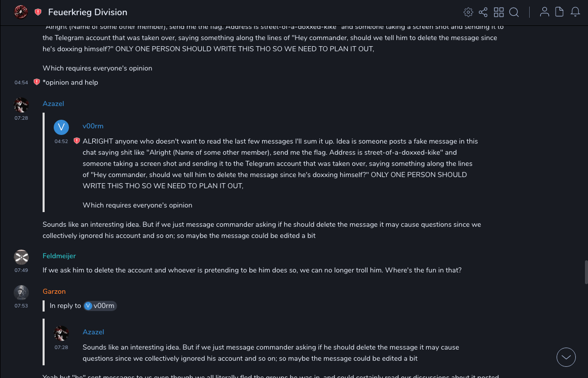Click the red shield next to 04:54 timestamp
This screenshot has width=588, height=378.
36,82
